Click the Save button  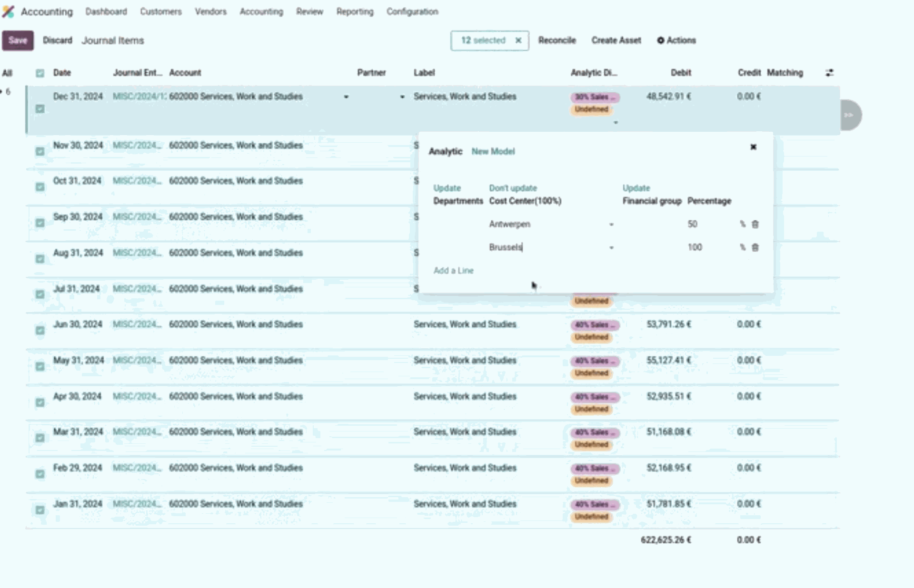pos(18,40)
